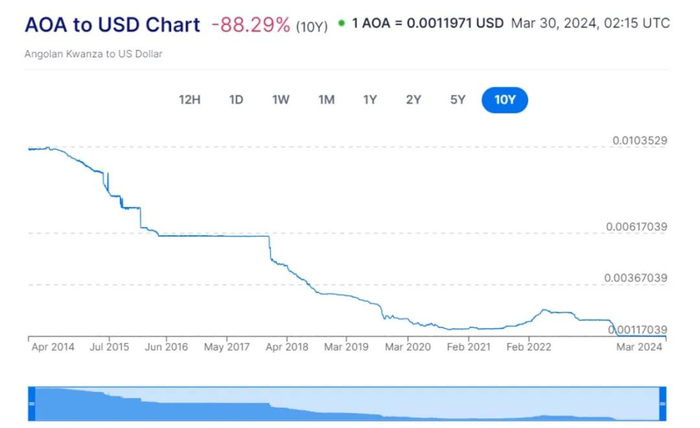The height and width of the screenshot is (428, 700).
Task: Click the 1 AOA = 0.0011971 USD rate
Action: pyautogui.click(x=427, y=23)
